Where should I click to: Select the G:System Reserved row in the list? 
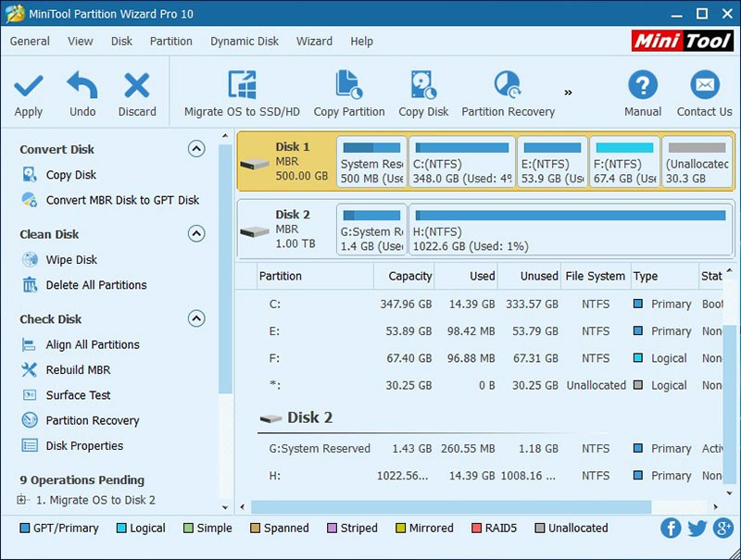[x=479, y=449]
